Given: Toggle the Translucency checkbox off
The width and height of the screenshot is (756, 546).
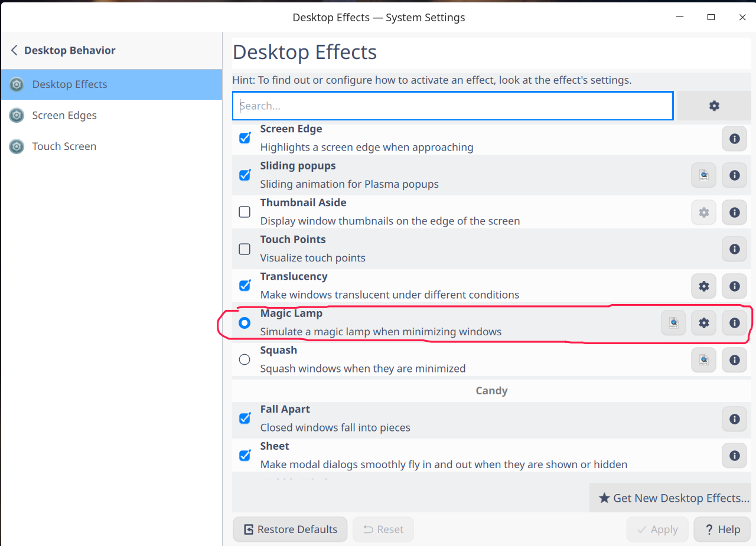Looking at the screenshot, I should click(x=245, y=286).
